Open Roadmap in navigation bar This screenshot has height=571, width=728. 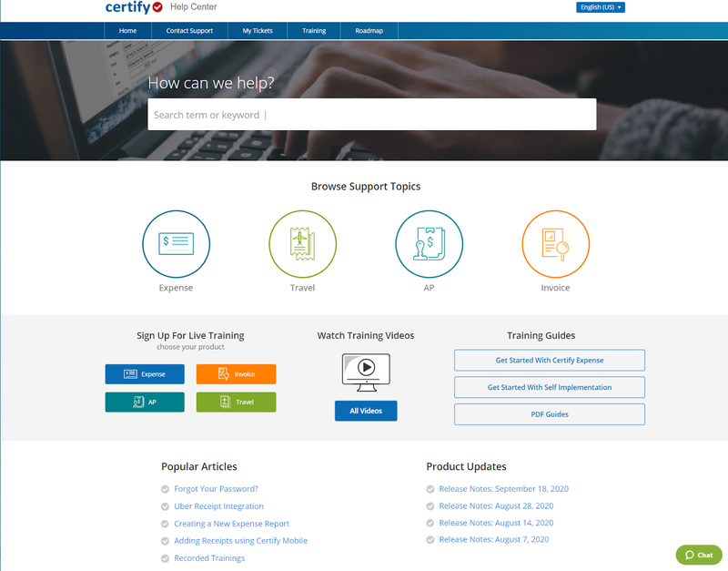pos(369,31)
